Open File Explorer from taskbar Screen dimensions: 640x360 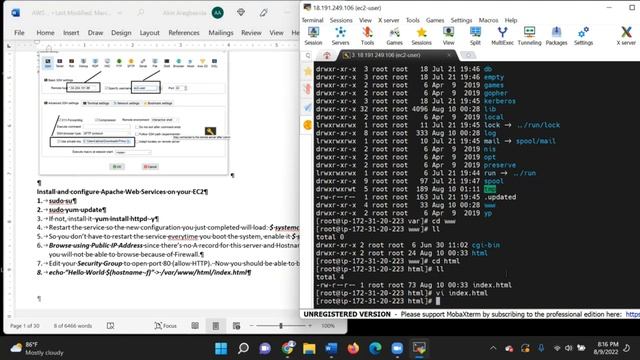pos(309,348)
